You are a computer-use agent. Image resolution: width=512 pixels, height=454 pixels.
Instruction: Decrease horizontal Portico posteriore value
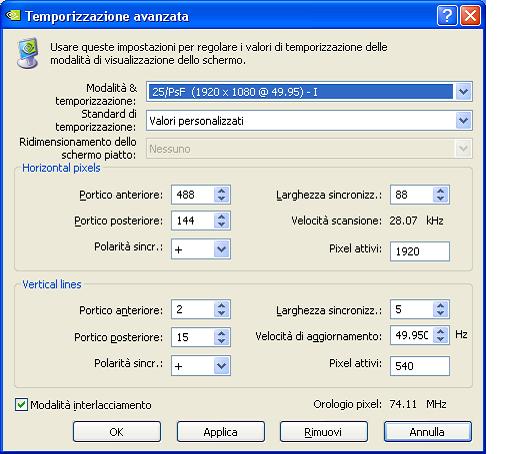(222, 224)
